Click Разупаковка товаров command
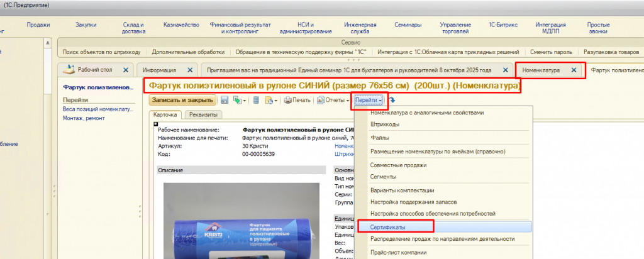Viewport: 644px width, 259px height. (611, 52)
